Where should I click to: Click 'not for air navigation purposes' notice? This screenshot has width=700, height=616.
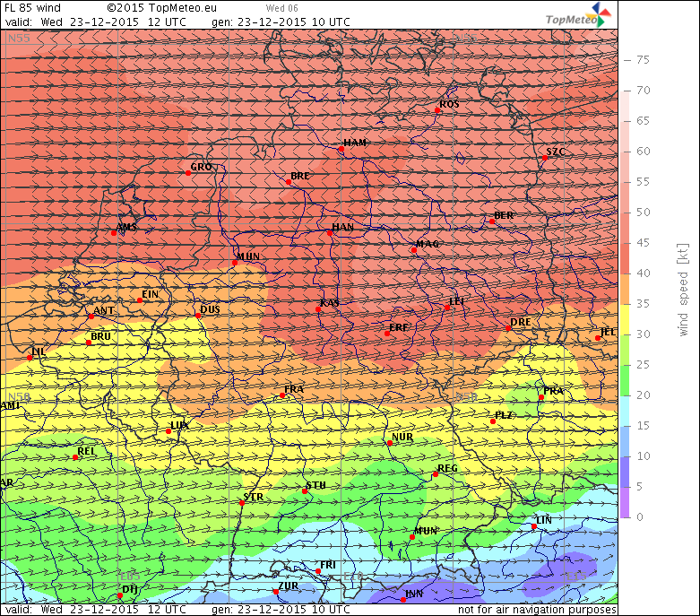coord(536,610)
